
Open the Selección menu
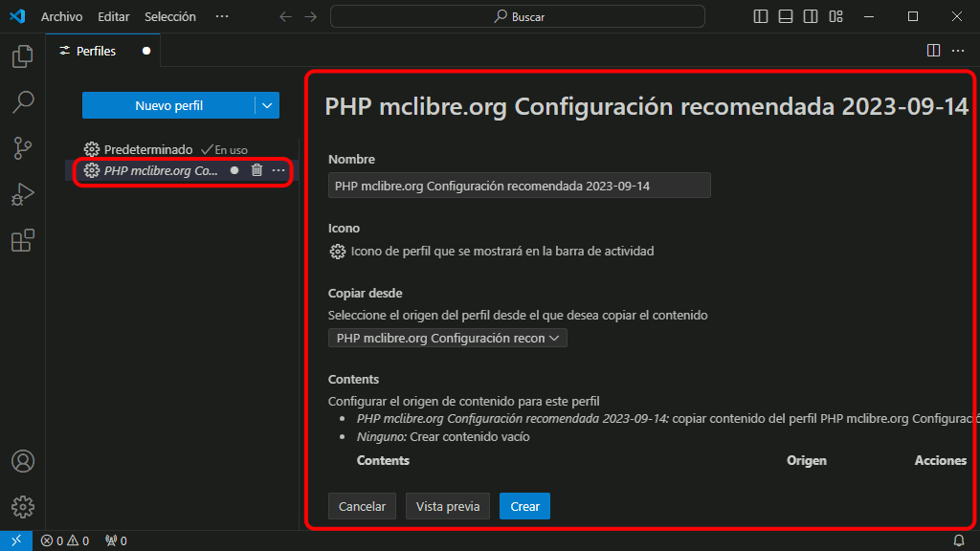(170, 17)
